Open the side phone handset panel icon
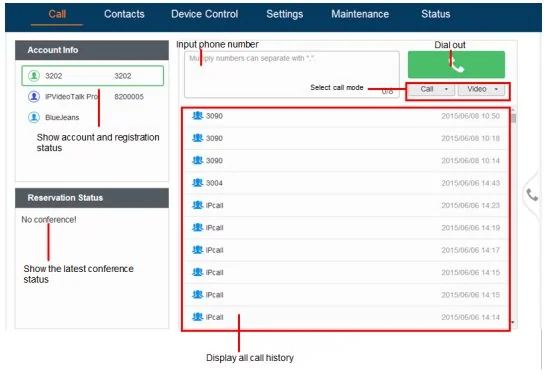The height and width of the screenshot is (374, 544). pyautogui.click(x=532, y=195)
